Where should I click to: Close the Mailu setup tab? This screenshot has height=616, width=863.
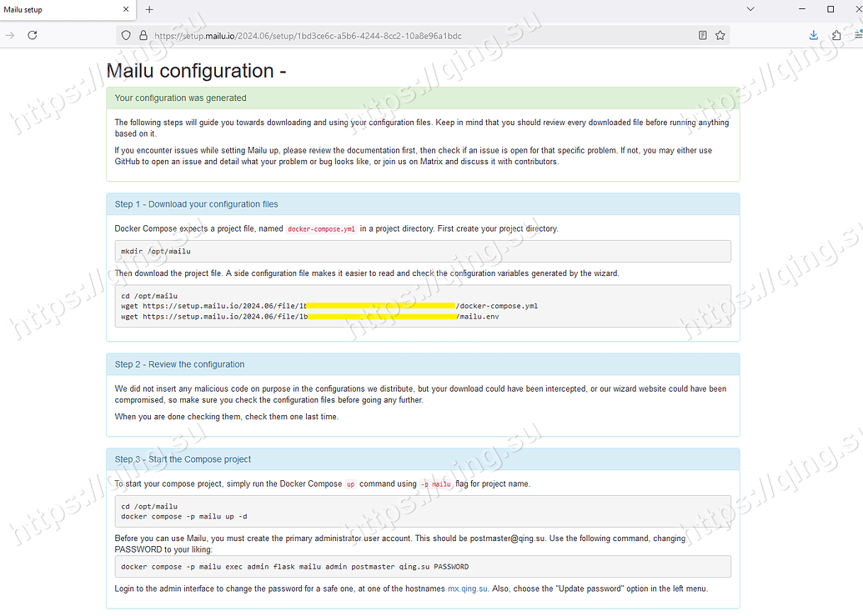126,9
